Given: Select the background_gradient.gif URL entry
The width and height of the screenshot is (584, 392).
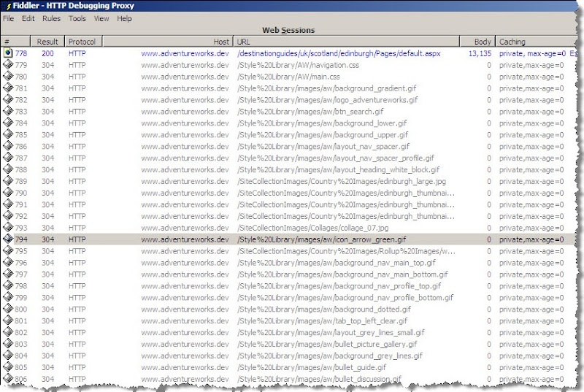Looking at the screenshot, I should (326, 88).
